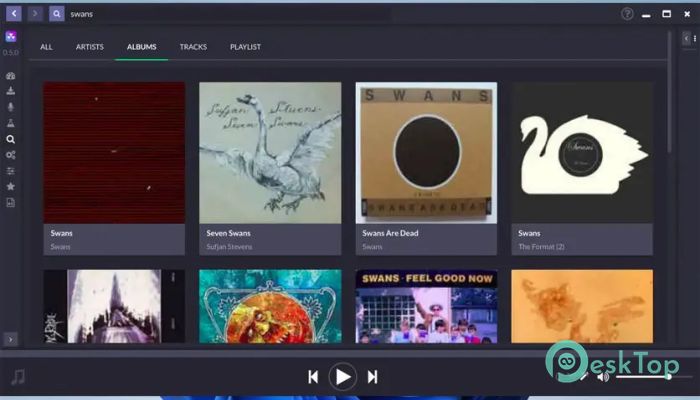
Task: Expand the left sidebar with bottom chevron
Action: tap(11, 339)
